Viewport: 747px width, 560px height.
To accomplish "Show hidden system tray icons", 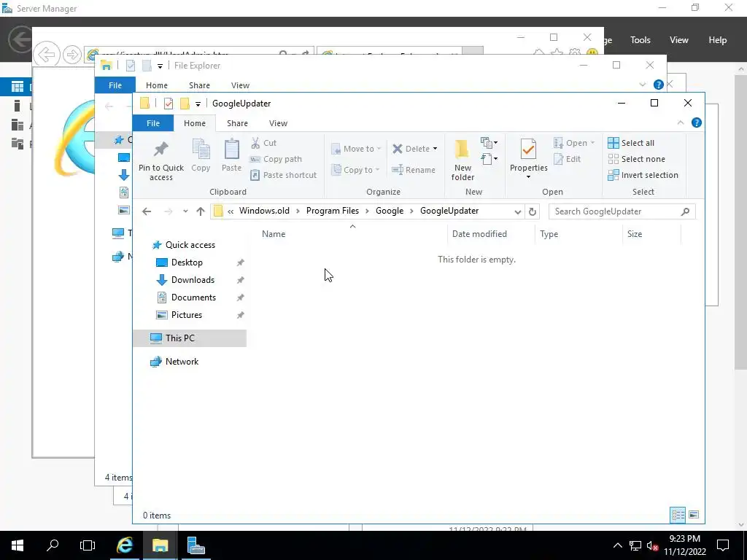I will click(617, 545).
